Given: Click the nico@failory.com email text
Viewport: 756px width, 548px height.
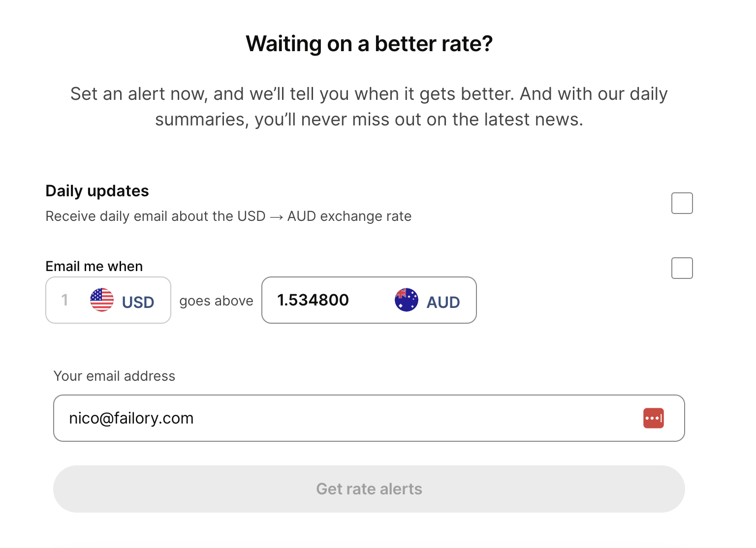Looking at the screenshot, I should point(131,418).
